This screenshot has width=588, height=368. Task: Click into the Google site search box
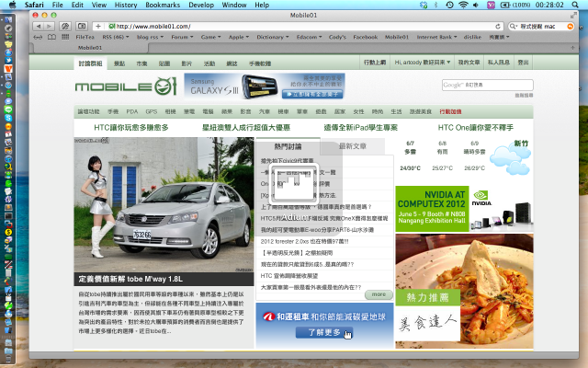pos(488,85)
